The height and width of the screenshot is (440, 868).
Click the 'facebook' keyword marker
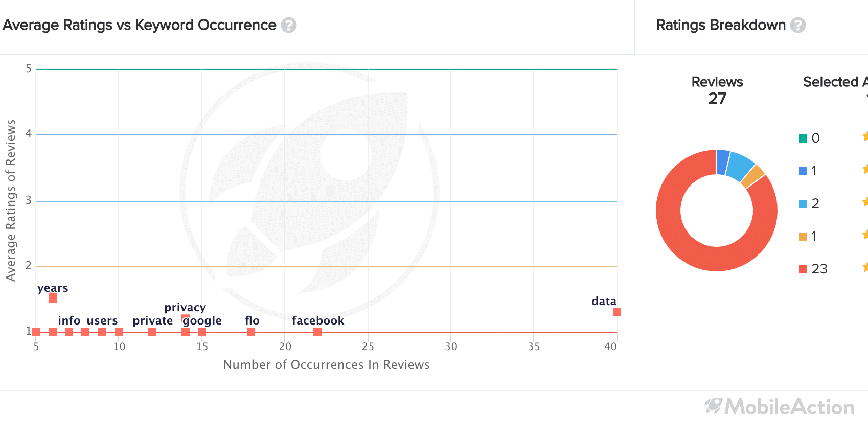coord(317,332)
